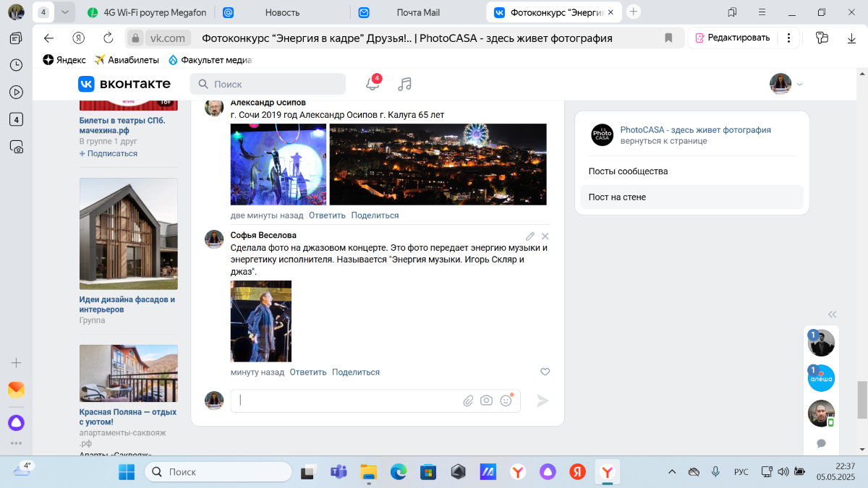Attach a file with the paperclip icon
Viewport: 868px width, 488px height.
tap(469, 401)
